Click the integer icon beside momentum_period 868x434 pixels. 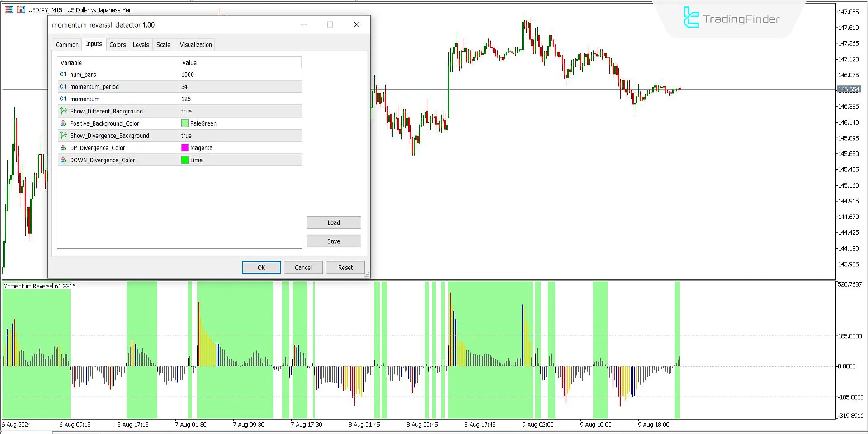pos(63,87)
